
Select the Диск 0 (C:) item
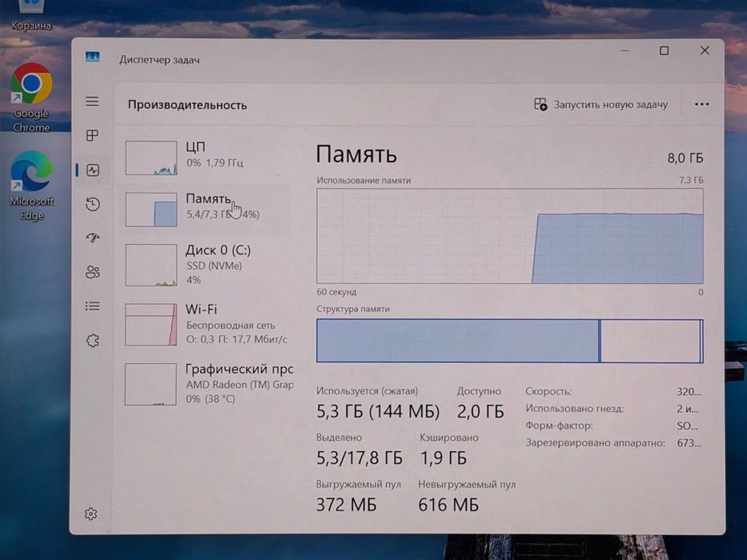point(207,265)
